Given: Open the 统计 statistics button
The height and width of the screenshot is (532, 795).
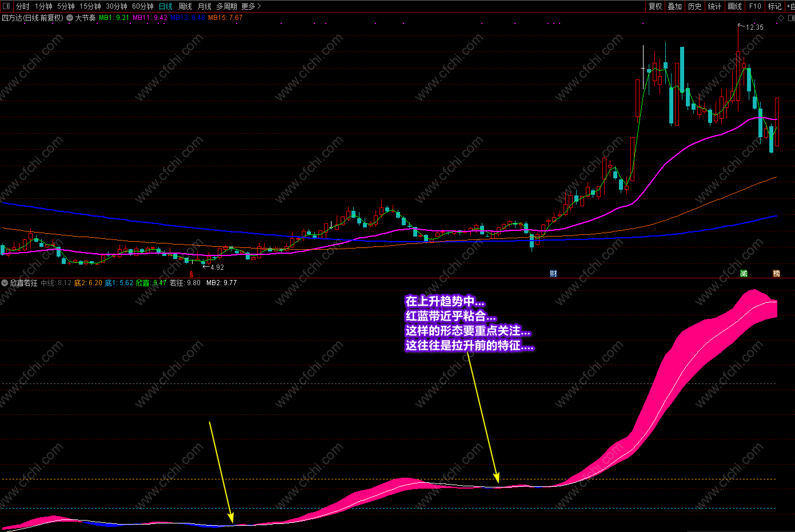Looking at the screenshot, I should coord(714,6).
